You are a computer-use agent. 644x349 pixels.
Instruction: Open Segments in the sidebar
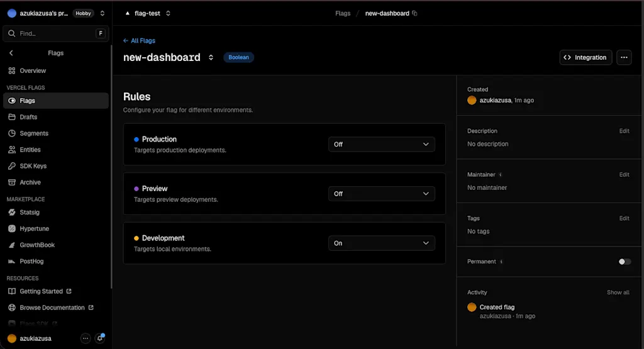(56, 133)
